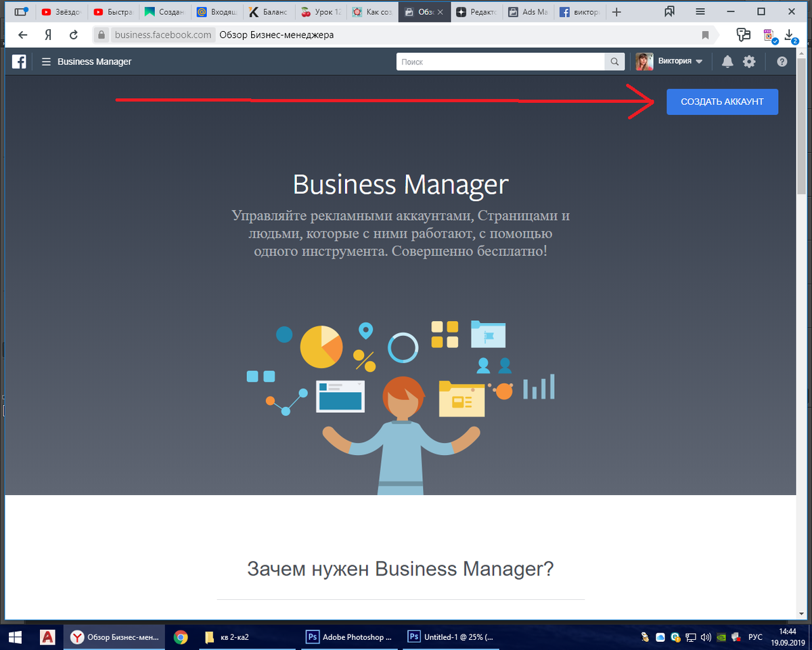Viewport: 812px width, 650px height.
Task: Open the browser bookmarks collections icon
Action: [x=670, y=11]
